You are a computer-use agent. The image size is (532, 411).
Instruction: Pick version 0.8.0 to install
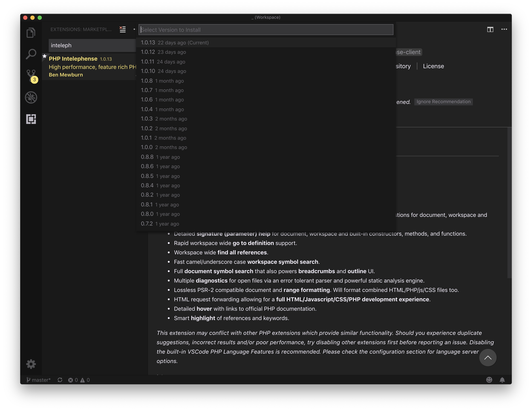tap(266, 214)
